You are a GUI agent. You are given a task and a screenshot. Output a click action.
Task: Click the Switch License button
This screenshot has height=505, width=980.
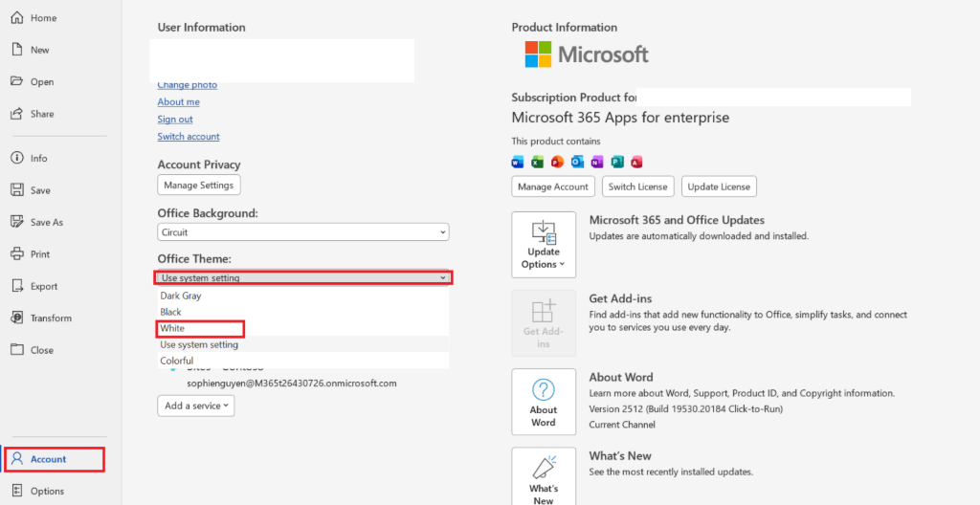tap(638, 187)
